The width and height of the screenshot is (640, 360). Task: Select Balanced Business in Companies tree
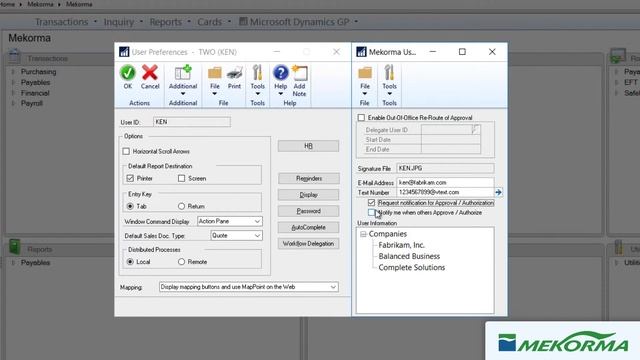coord(409,256)
